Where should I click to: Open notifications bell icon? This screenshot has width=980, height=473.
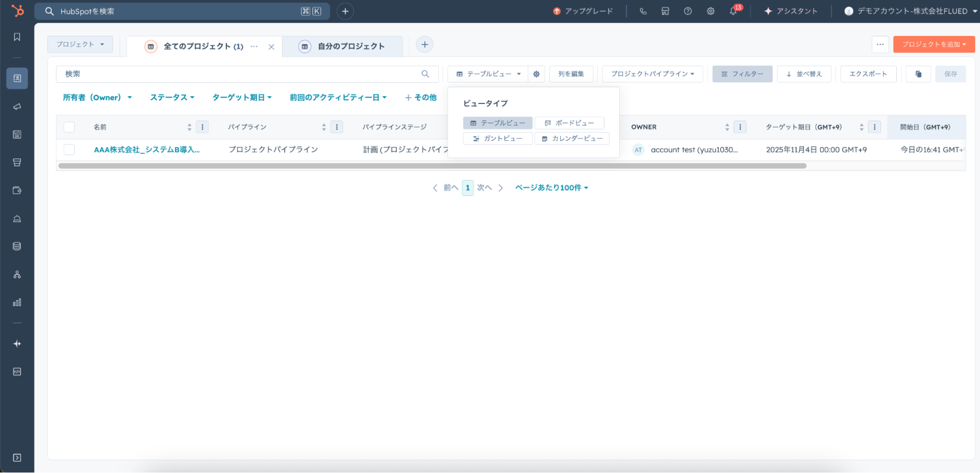point(733,11)
